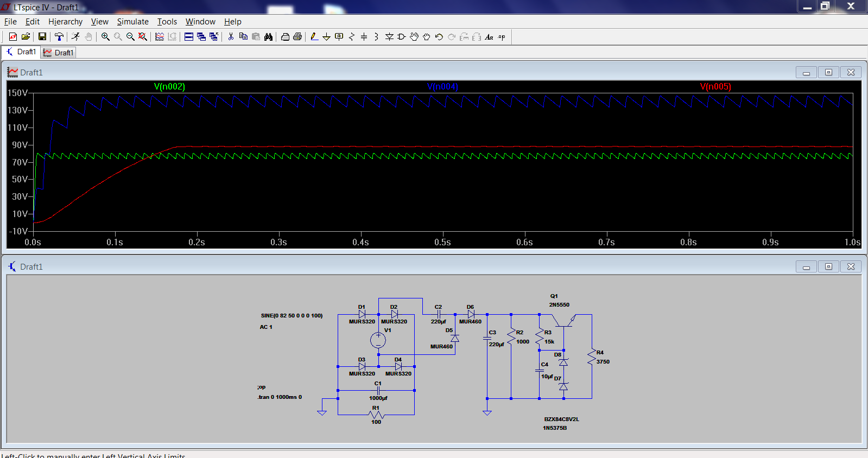
Task: Click the Copy toolbar icon
Action: pyautogui.click(x=243, y=36)
